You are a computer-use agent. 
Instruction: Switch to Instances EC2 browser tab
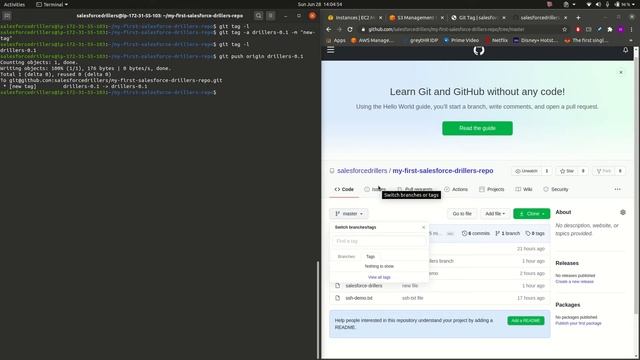point(355,18)
